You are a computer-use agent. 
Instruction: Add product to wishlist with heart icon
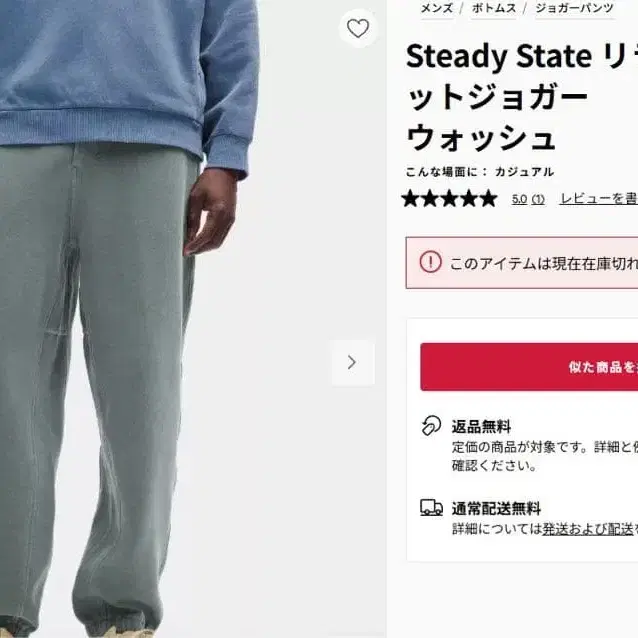(x=358, y=28)
